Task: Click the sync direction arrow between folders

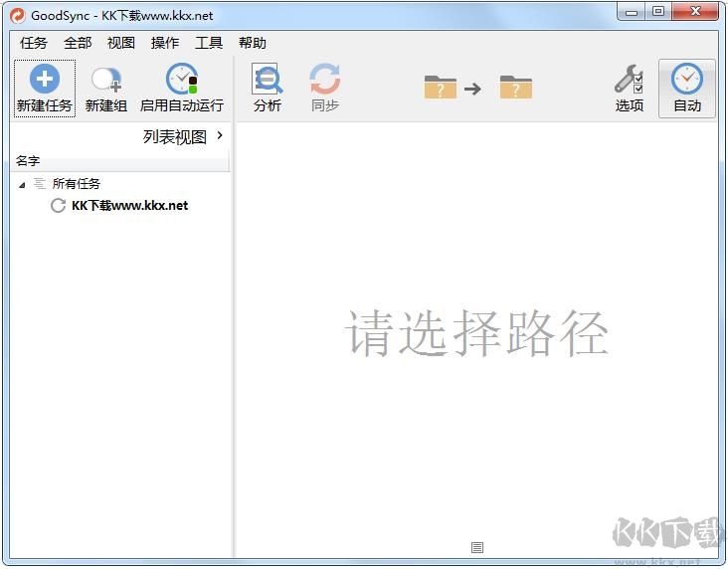Action: 472,89
